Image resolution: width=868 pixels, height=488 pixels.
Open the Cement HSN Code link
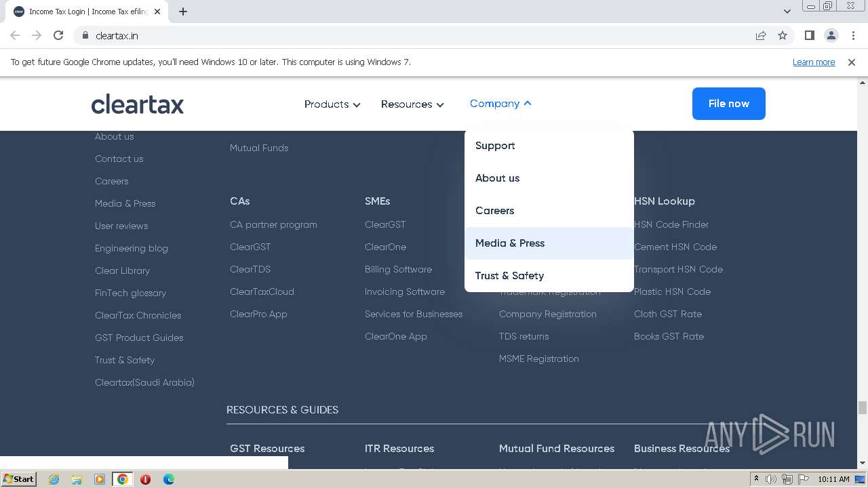click(675, 247)
